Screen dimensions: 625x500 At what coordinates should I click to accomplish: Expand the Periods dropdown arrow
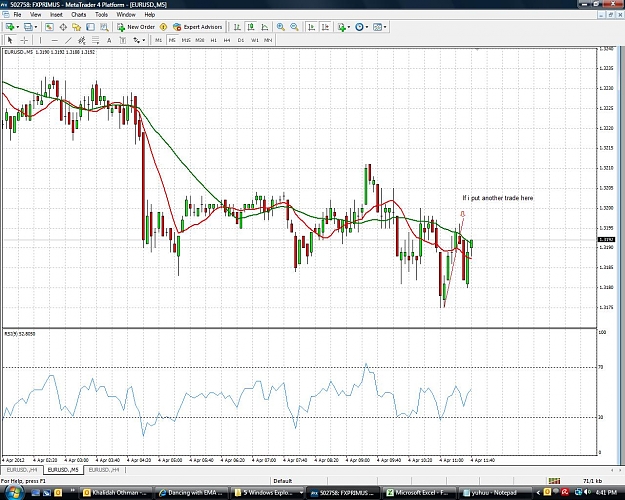[x=367, y=27]
